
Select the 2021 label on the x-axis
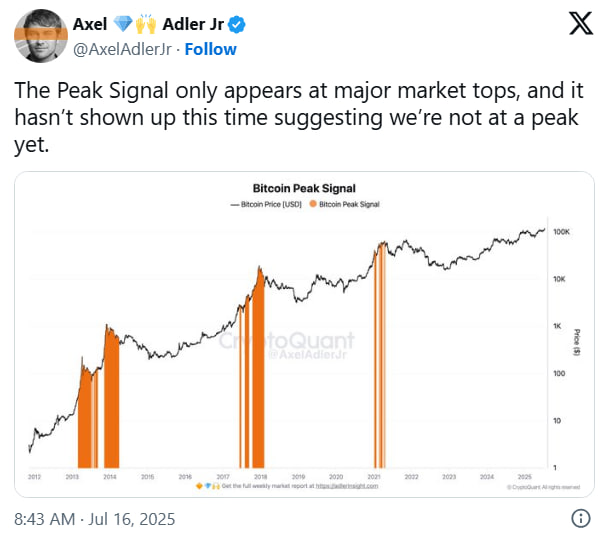373,476
